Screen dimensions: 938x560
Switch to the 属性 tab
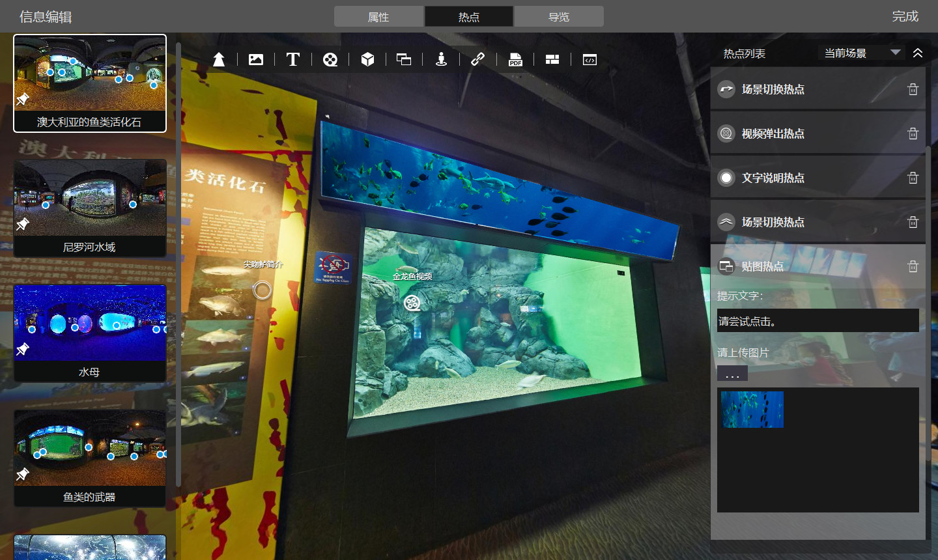click(x=378, y=17)
